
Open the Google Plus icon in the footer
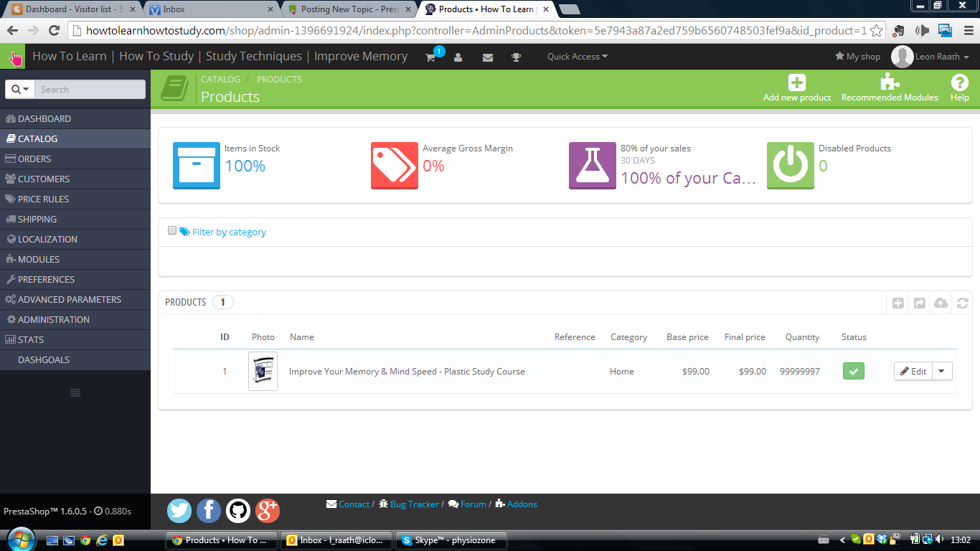coord(268,511)
